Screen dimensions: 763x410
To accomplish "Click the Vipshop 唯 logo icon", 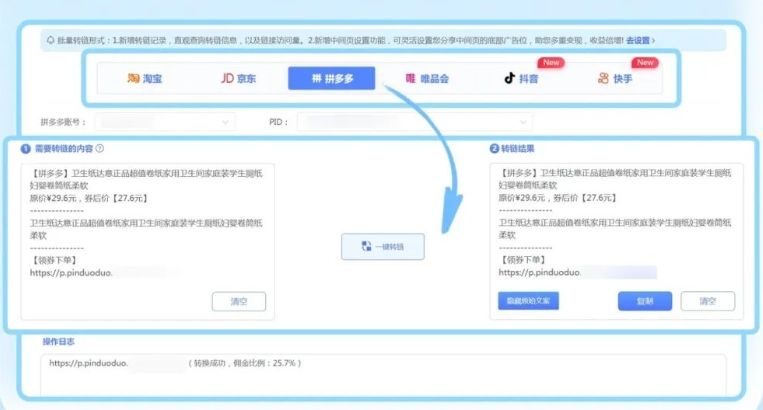I will coord(411,78).
